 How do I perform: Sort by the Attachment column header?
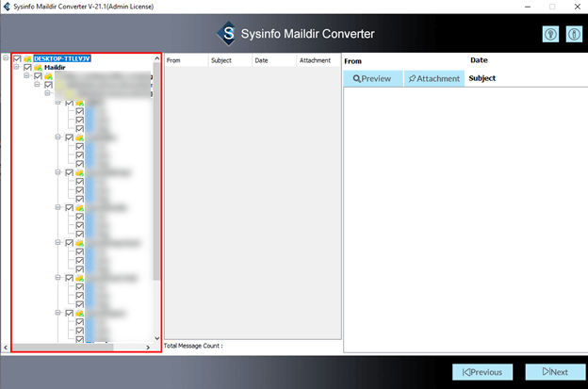click(x=318, y=60)
